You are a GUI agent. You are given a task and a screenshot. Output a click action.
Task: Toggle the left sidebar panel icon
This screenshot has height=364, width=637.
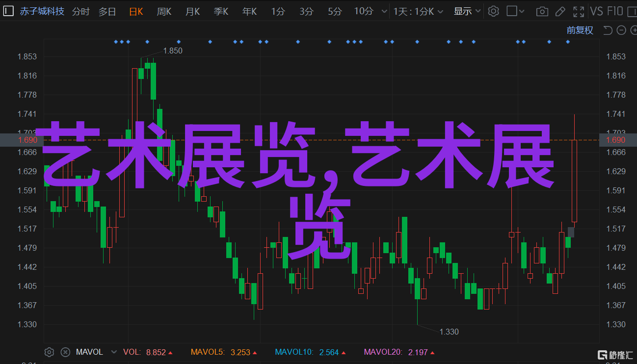pyautogui.click(x=8, y=11)
